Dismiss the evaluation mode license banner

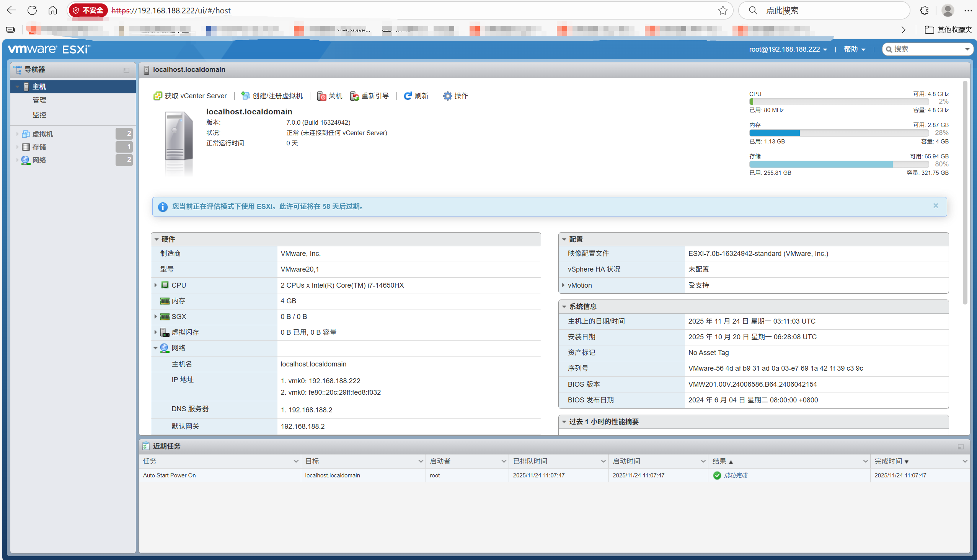[935, 206]
